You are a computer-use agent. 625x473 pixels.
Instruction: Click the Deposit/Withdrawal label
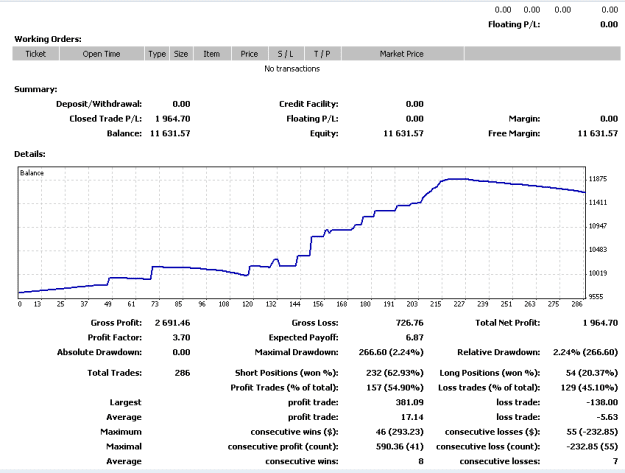99,104
